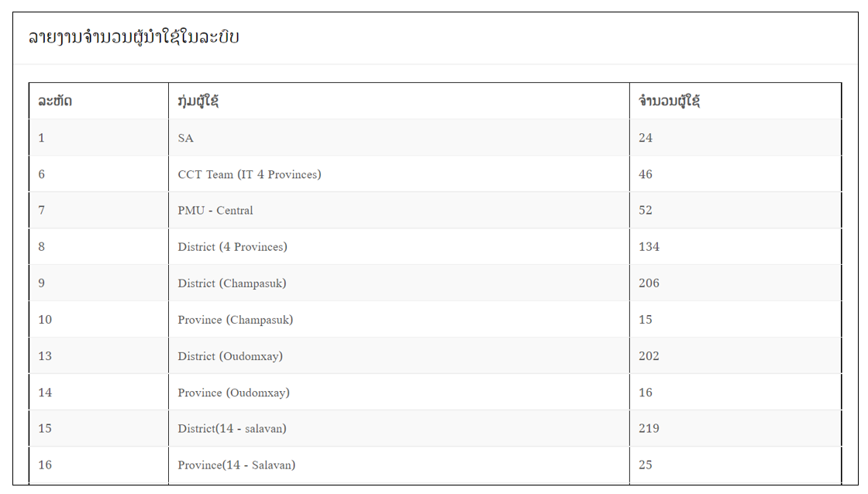Click the ກຸ່ມຜູ້ໃຊ້ column header
This screenshot has width=868, height=494.
[399, 101]
